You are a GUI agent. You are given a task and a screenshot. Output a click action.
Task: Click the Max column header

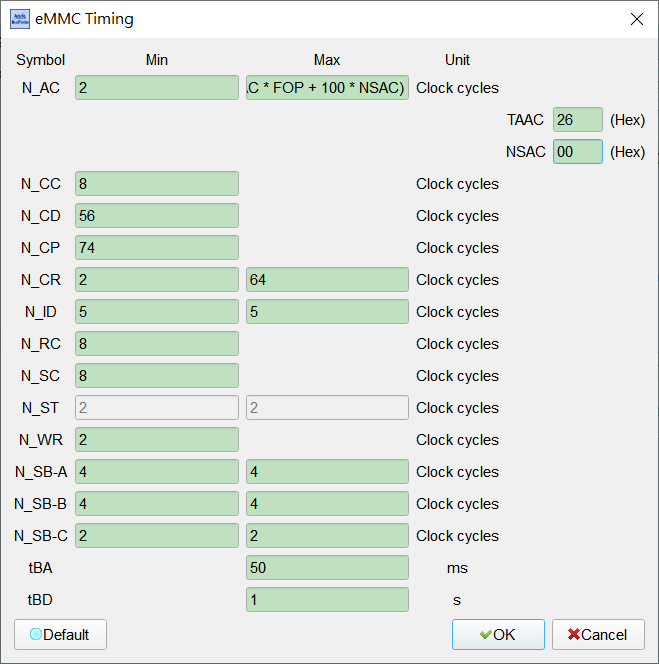[x=327, y=60]
